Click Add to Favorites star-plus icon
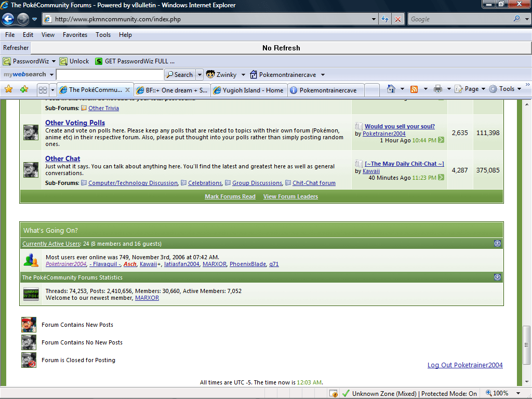 pos(24,89)
